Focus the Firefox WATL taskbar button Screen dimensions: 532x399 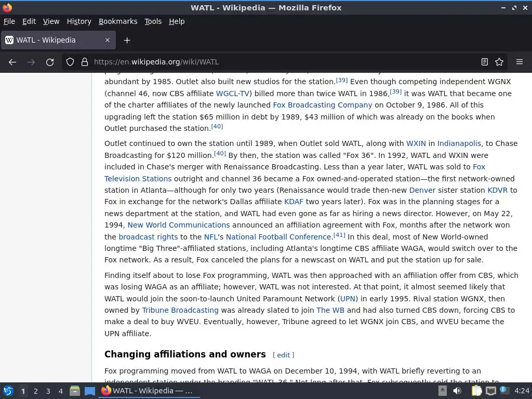click(x=149, y=391)
